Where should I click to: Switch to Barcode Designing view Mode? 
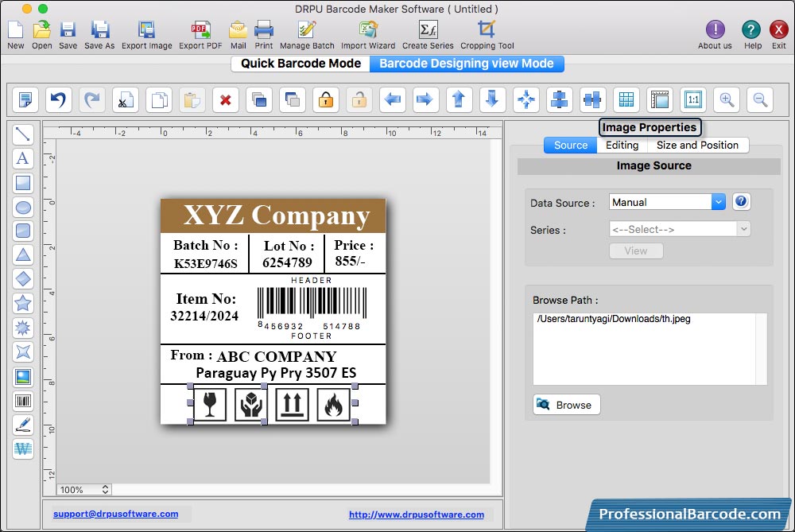point(467,64)
